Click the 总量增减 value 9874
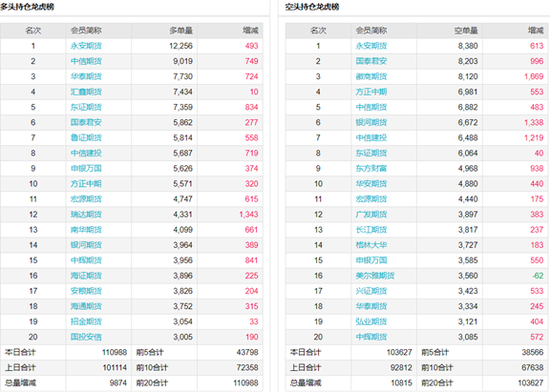The height and width of the screenshot is (392, 550). 118,383
